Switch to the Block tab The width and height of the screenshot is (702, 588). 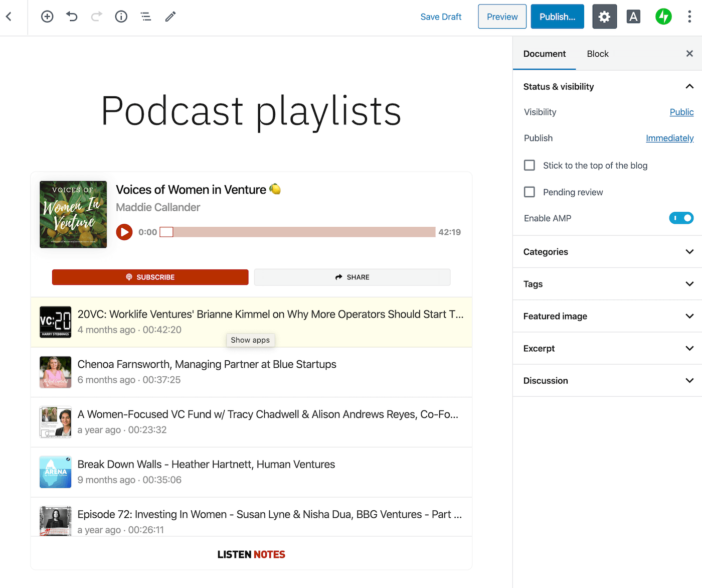click(x=598, y=54)
